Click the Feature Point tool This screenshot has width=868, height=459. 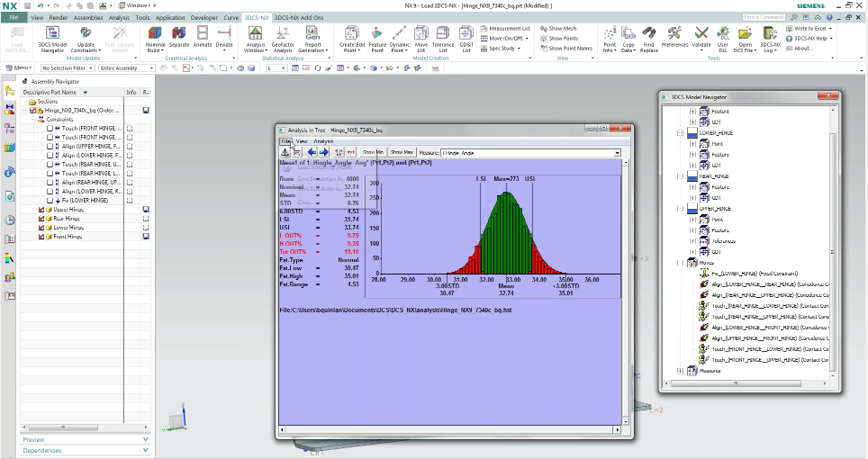pos(377,40)
